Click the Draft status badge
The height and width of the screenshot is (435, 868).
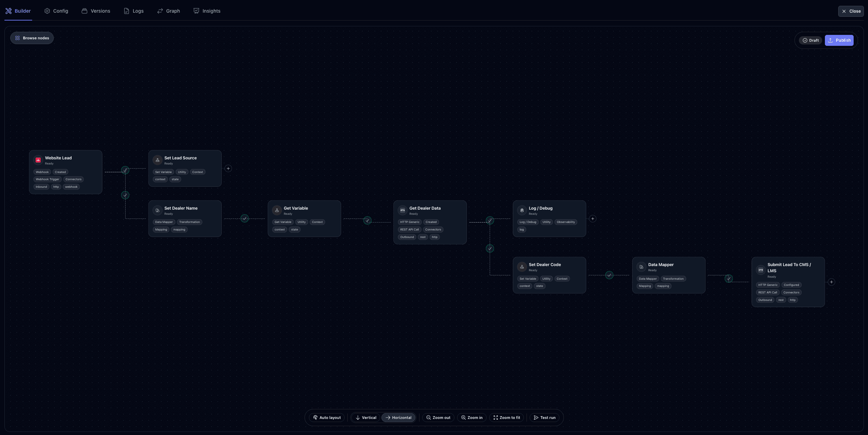811,40
